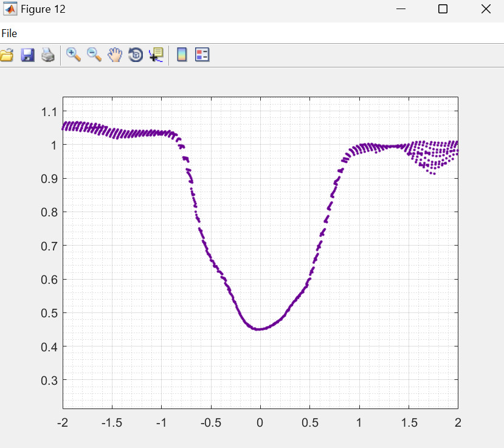
Task: Minimize the Figure 12 window
Action: tap(401, 9)
